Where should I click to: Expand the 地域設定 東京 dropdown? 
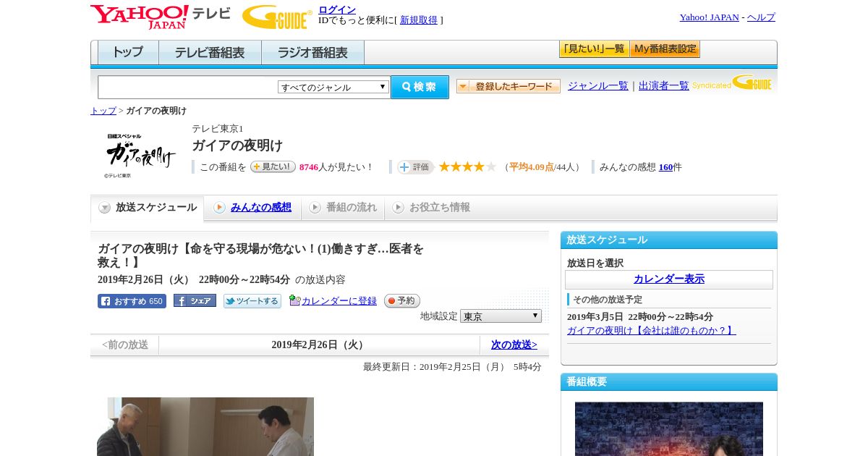[501, 316]
